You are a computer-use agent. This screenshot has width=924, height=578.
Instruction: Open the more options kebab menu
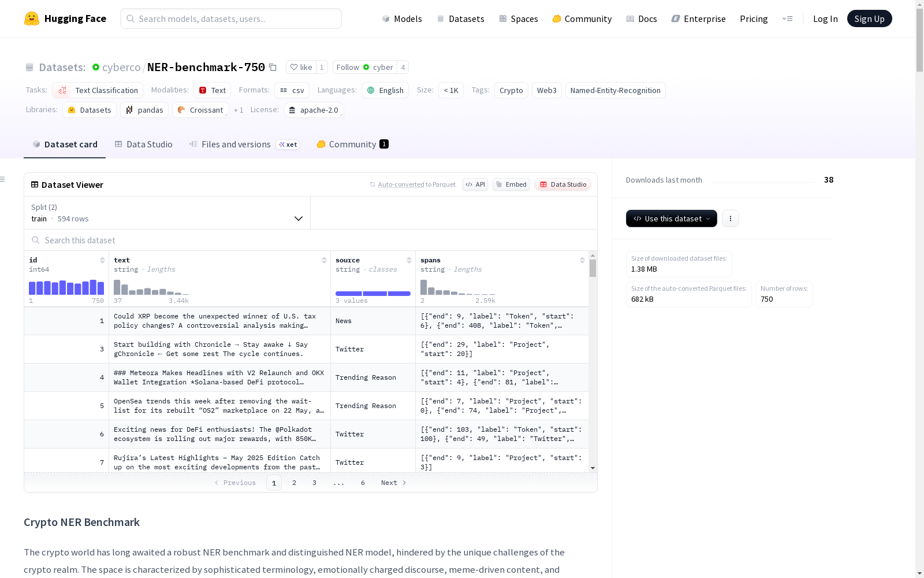pos(731,218)
